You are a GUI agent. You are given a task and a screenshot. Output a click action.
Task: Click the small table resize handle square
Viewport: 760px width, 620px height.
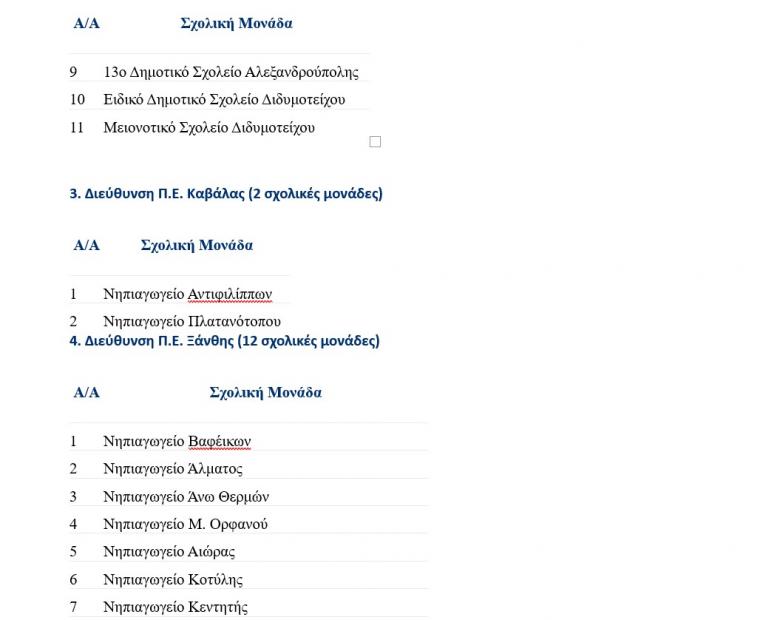tap(375, 142)
